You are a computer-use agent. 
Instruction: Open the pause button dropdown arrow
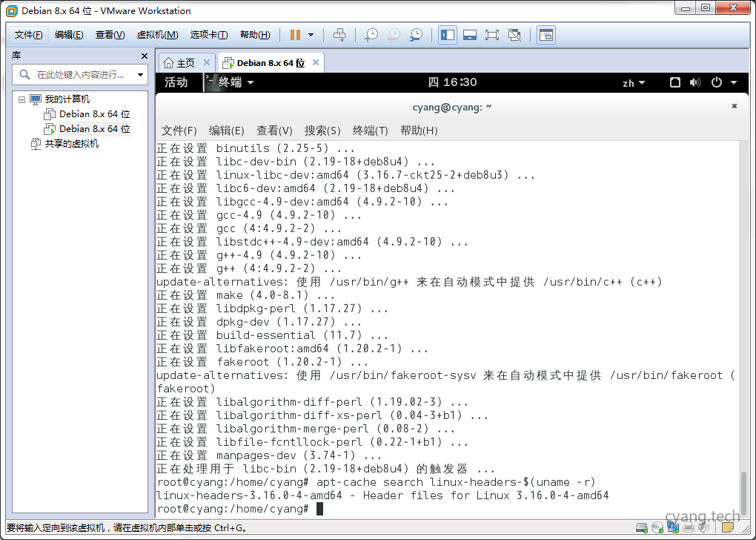311,34
